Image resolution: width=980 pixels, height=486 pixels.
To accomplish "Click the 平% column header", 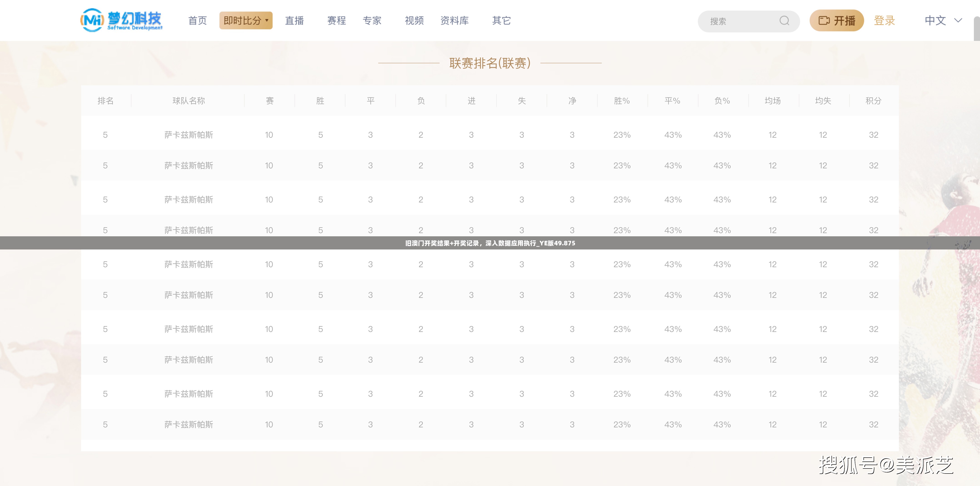I will pos(672,101).
